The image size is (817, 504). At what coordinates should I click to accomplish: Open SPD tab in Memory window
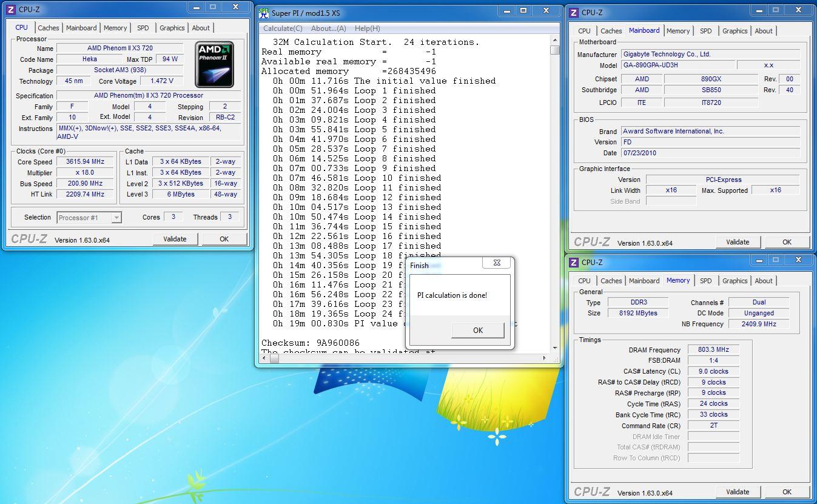[705, 281]
